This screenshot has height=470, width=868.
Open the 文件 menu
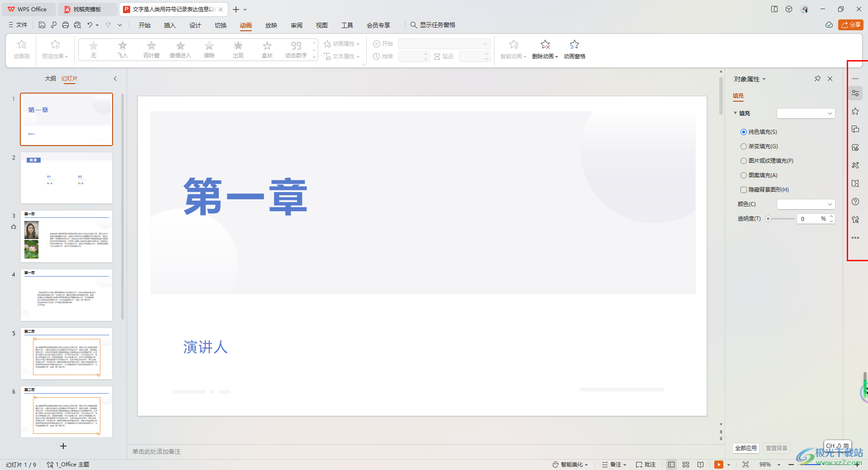point(18,25)
